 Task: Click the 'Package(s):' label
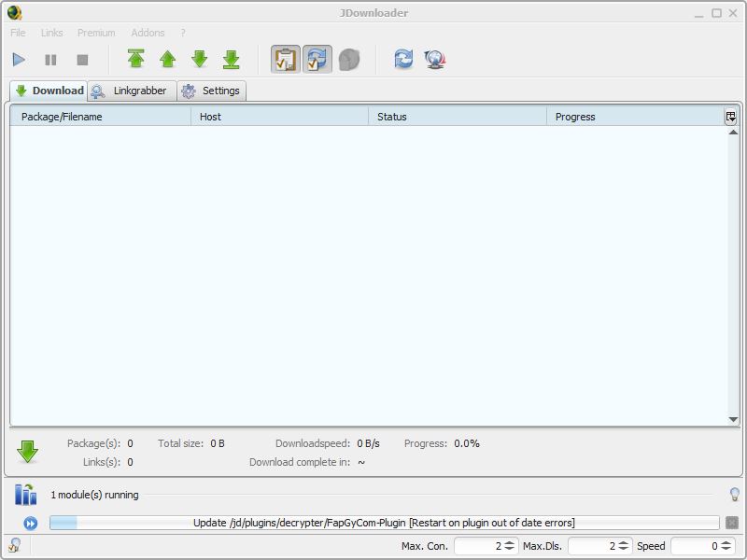[x=94, y=444]
